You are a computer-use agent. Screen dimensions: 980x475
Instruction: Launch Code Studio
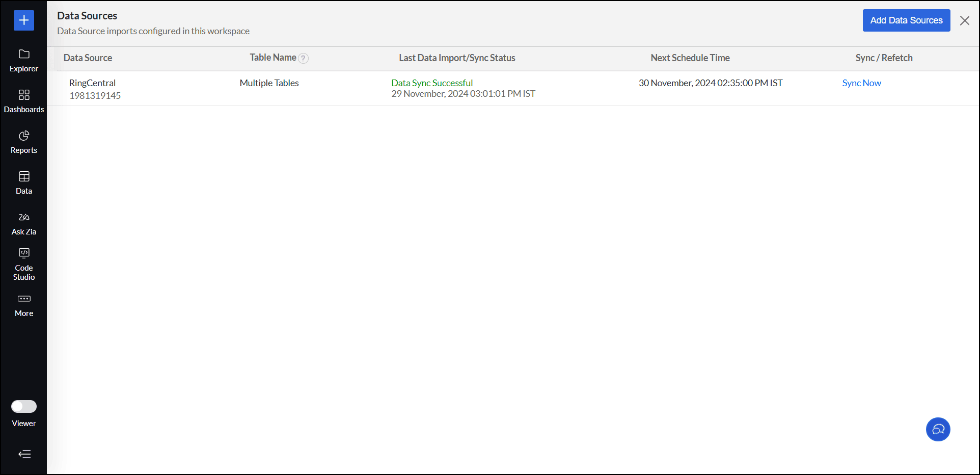[x=24, y=263]
